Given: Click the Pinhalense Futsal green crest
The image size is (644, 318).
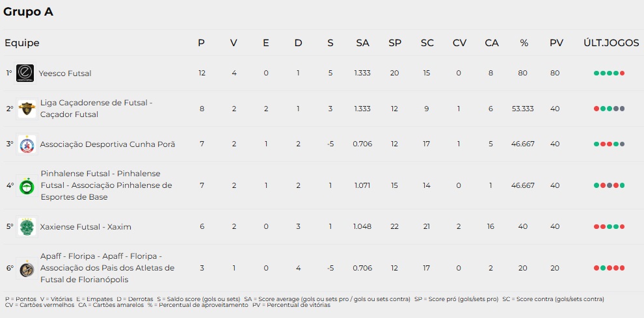Looking at the screenshot, I should (27, 185).
